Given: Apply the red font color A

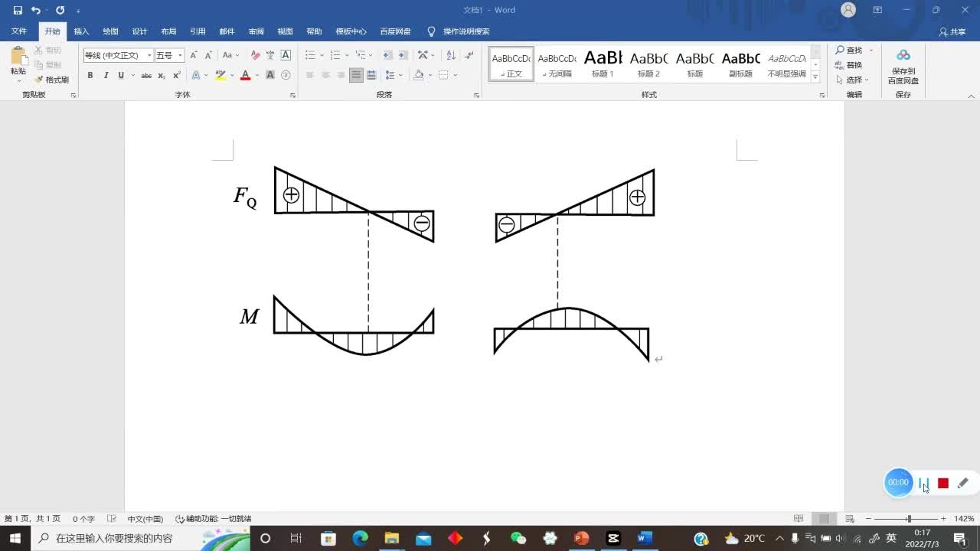Looking at the screenshot, I should 245,75.
